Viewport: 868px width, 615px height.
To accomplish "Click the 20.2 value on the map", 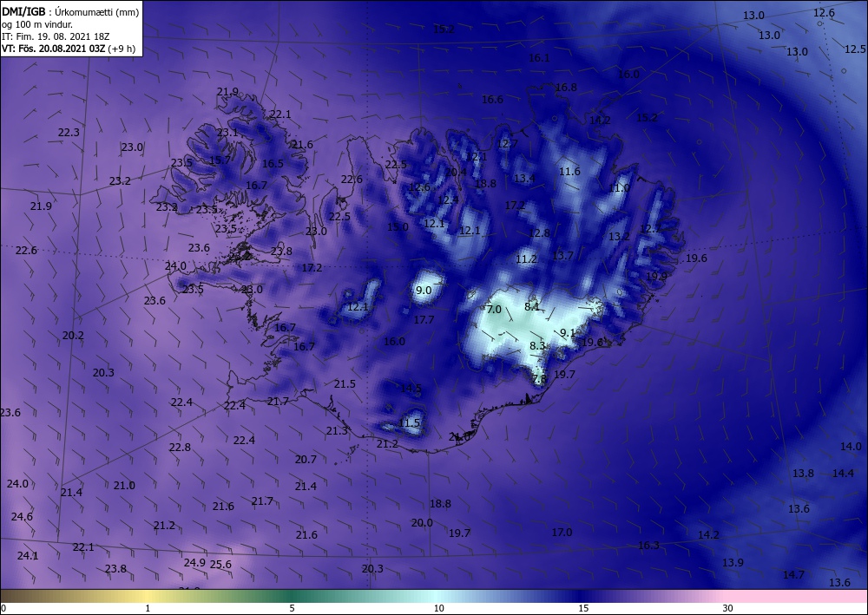I will click(x=73, y=335).
